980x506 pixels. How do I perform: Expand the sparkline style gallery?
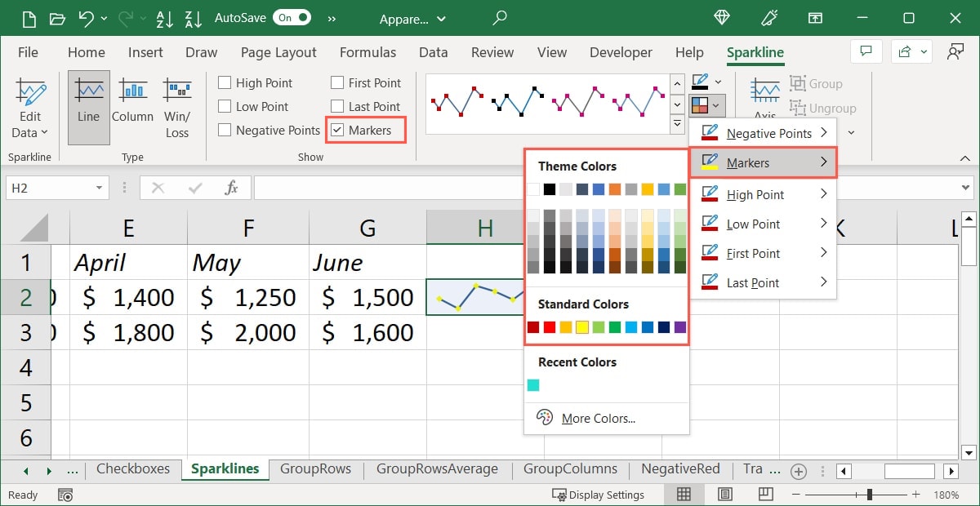click(677, 124)
